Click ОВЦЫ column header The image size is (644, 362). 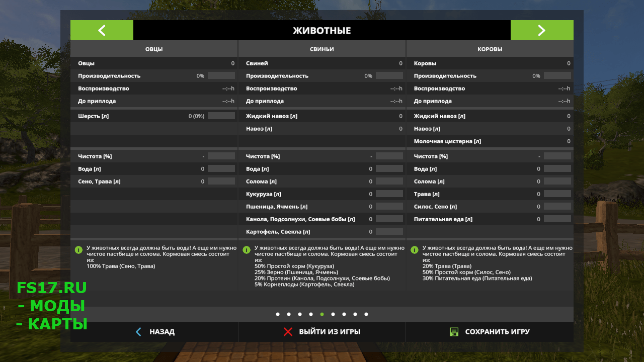(154, 49)
